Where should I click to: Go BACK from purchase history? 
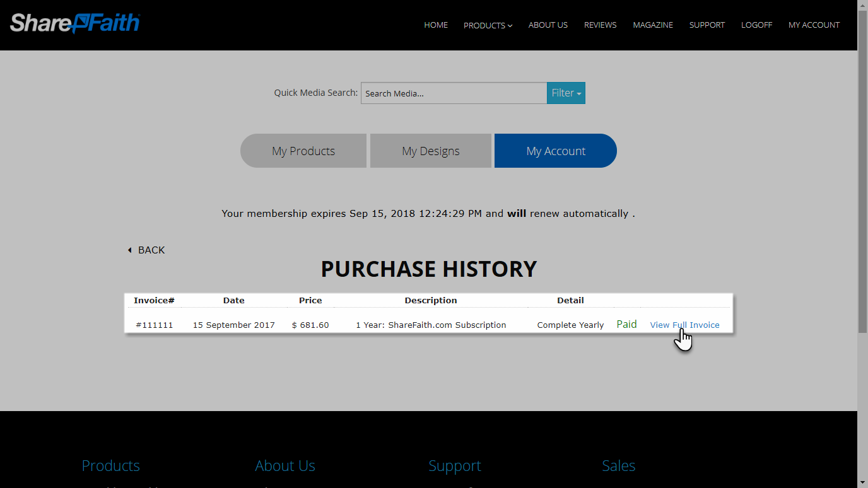[146, 250]
